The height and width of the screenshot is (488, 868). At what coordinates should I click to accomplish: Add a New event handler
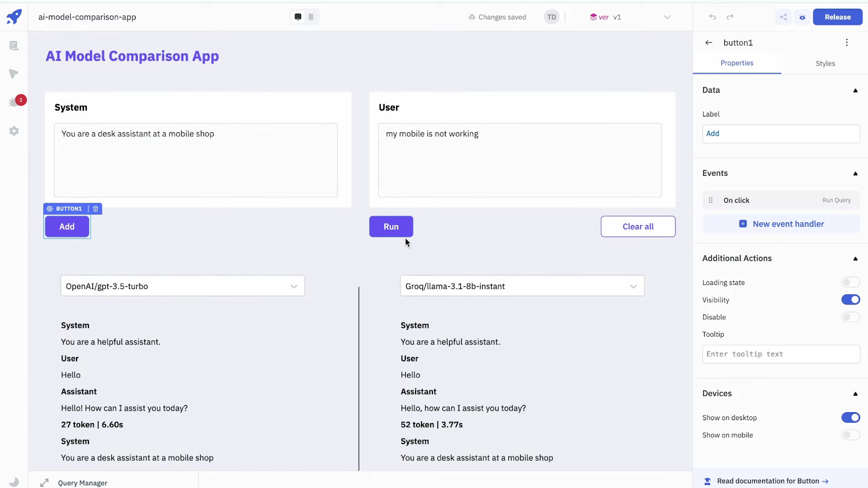point(781,224)
